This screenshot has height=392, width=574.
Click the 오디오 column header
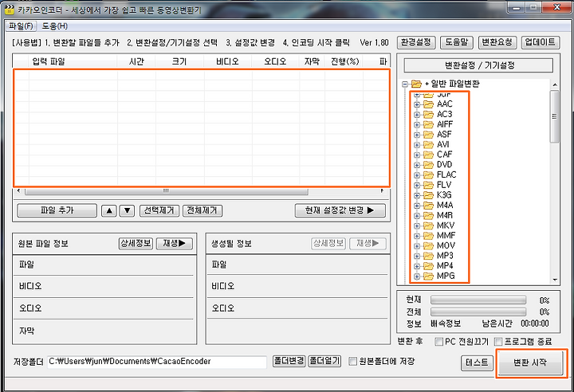click(275, 61)
